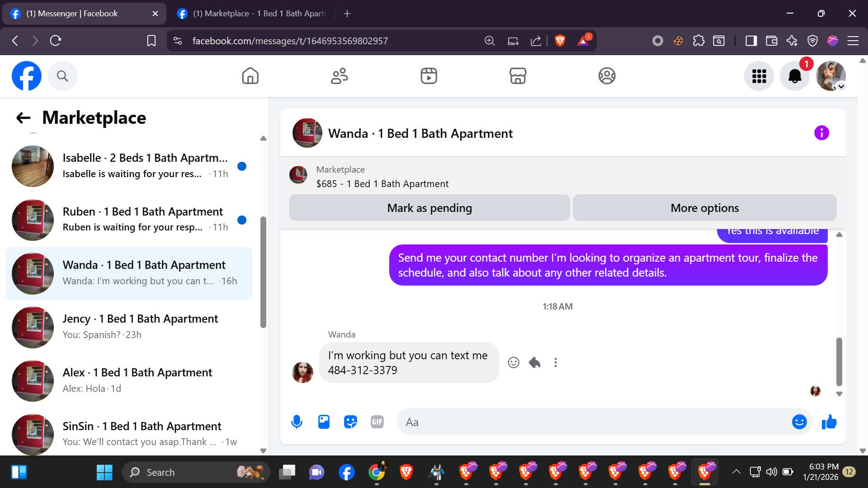The height and width of the screenshot is (488, 868).
Task: Open conversation information purple icon
Action: [x=821, y=133]
